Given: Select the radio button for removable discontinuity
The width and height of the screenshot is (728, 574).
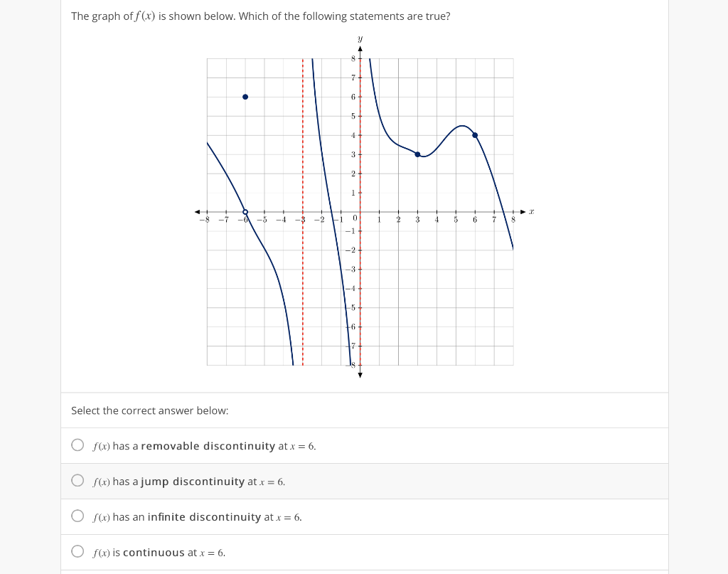Looking at the screenshot, I should coord(77,444).
